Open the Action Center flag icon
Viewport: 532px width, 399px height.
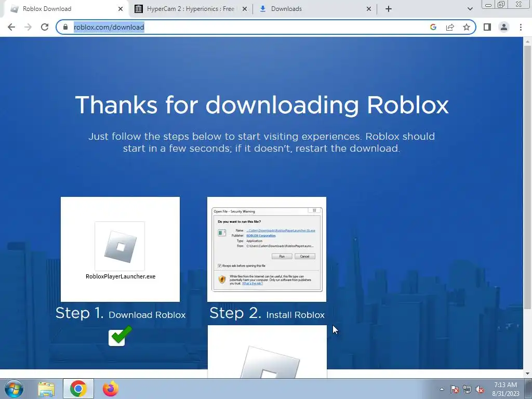[x=454, y=390]
